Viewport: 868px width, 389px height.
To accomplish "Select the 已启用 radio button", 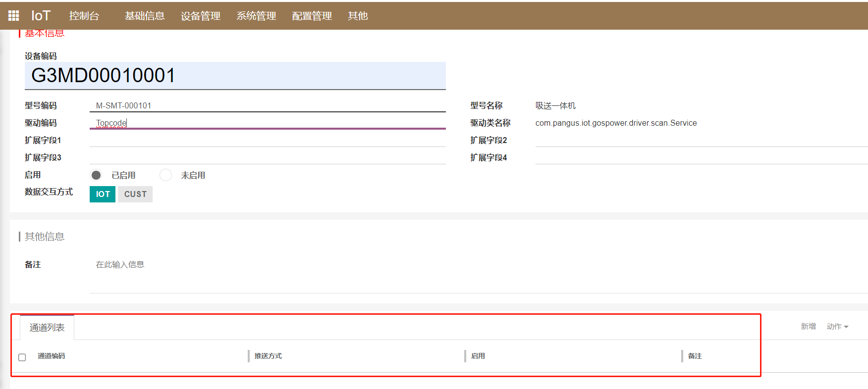I will click(x=96, y=175).
